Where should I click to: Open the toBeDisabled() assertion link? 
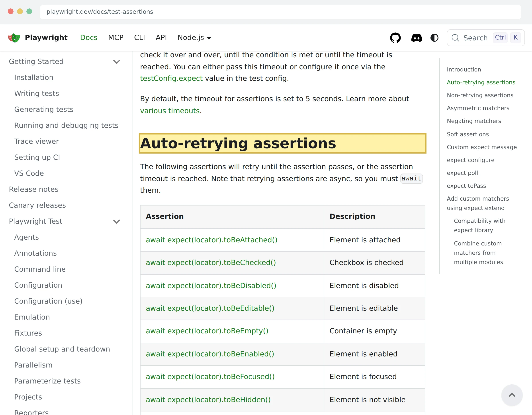pyautogui.click(x=211, y=286)
